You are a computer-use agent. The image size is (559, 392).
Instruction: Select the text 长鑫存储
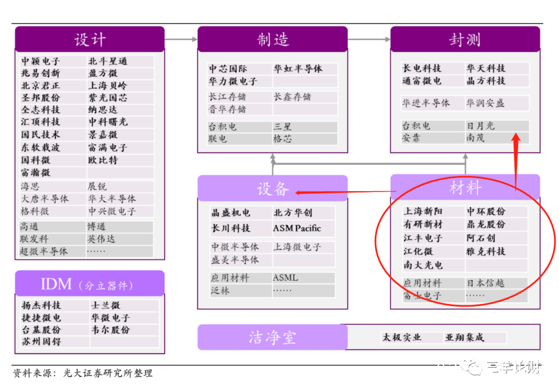(292, 97)
